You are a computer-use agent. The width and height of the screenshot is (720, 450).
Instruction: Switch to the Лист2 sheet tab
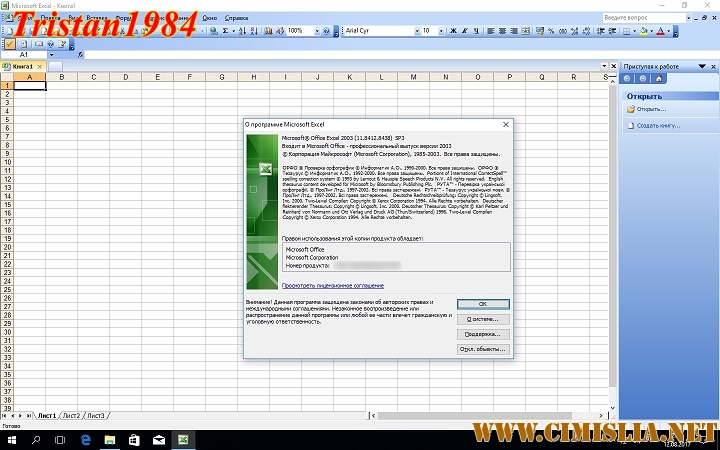click(x=71, y=414)
